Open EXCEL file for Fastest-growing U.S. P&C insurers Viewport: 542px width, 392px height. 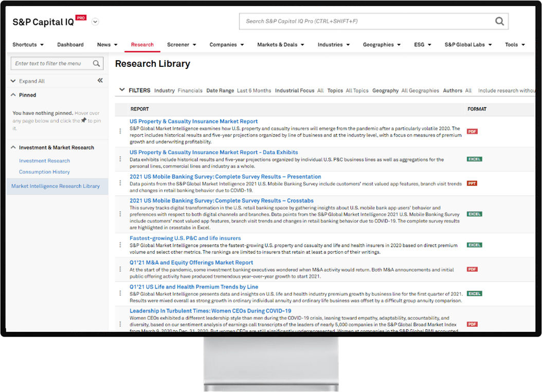[474, 245]
